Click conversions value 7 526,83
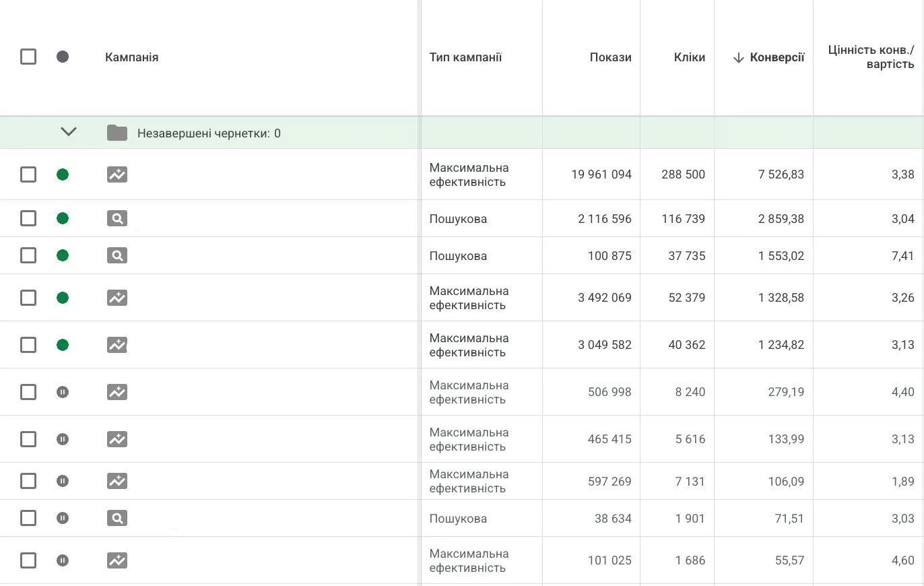924x586 pixels. coord(781,174)
